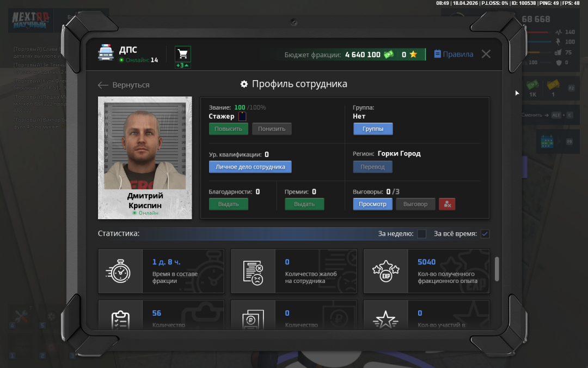
Task: Enable the 'За неделю' statistics checkbox
Action: [x=421, y=234]
